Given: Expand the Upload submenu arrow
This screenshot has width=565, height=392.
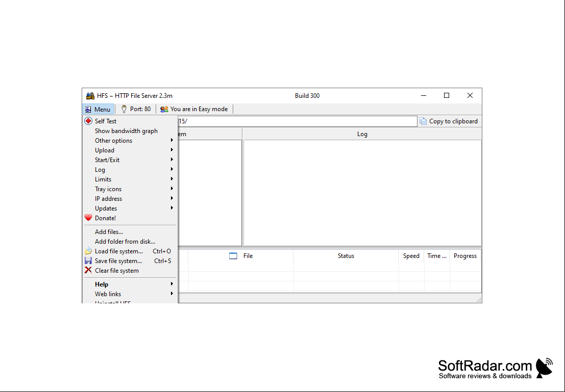Looking at the screenshot, I should click(x=172, y=150).
